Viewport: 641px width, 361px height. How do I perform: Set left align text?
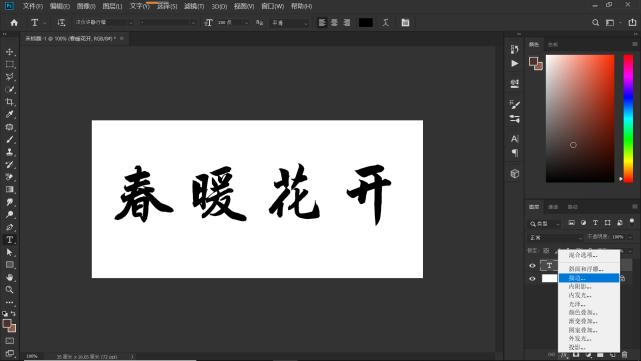click(322, 23)
